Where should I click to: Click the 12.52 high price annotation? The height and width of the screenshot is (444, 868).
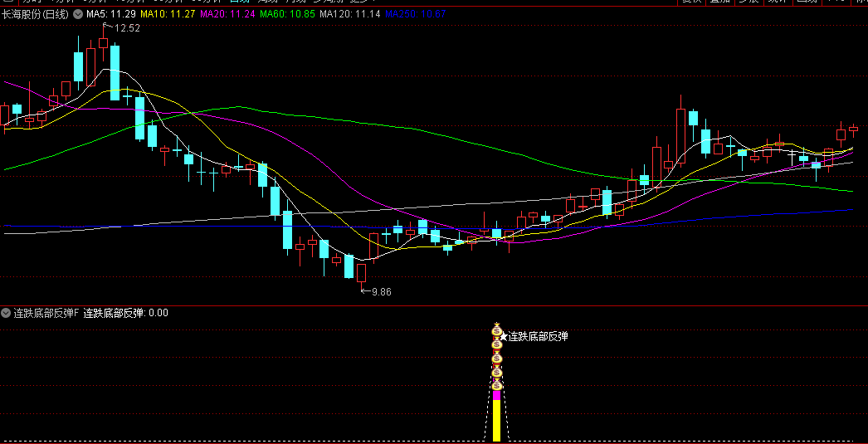pyautogui.click(x=127, y=28)
